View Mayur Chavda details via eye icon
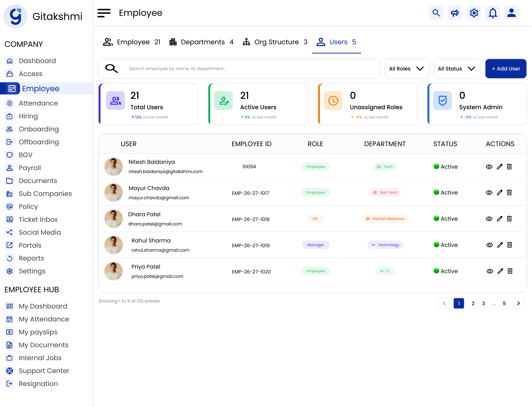 [x=489, y=193]
